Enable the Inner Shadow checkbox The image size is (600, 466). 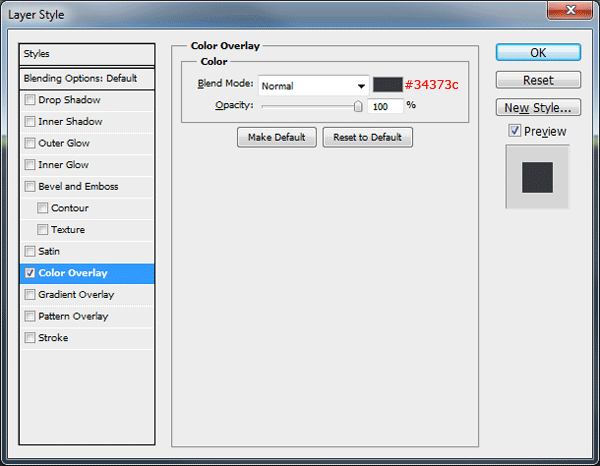tap(30, 122)
